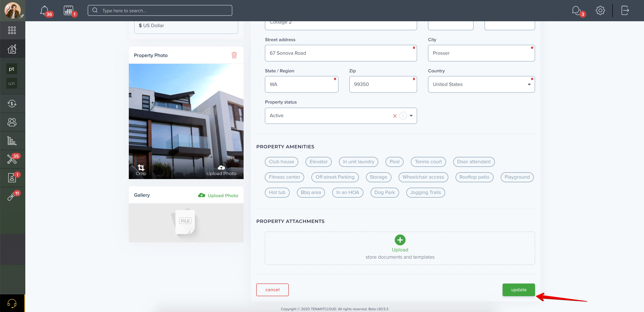644x312 pixels.
Task: Click the Gallery file placeholder
Action: pyautogui.click(x=186, y=223)
